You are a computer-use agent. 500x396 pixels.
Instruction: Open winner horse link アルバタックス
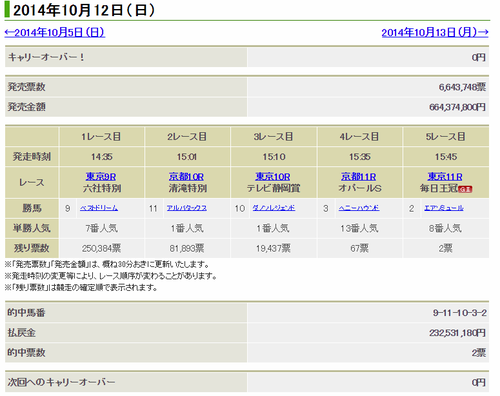click(187, 208)
